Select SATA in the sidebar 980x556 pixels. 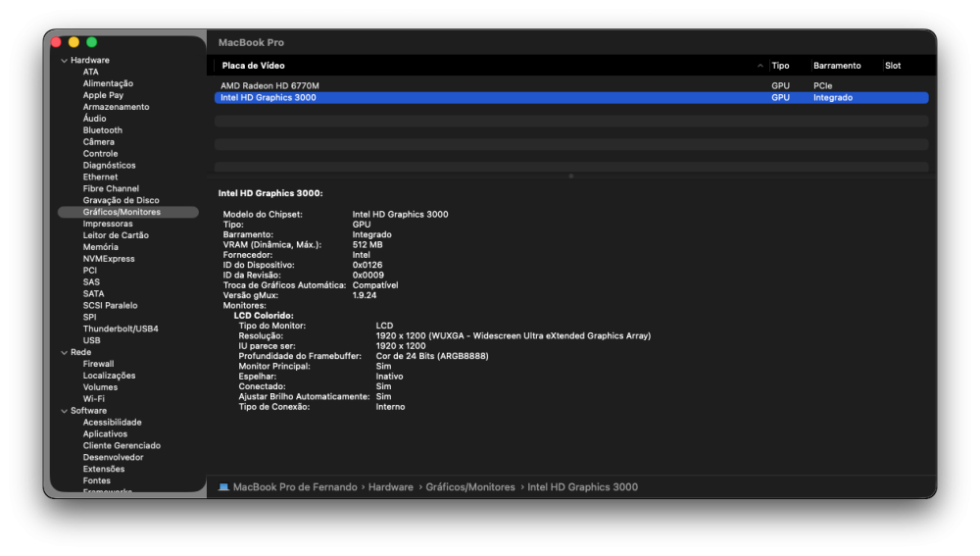click(x=93, y=294)
